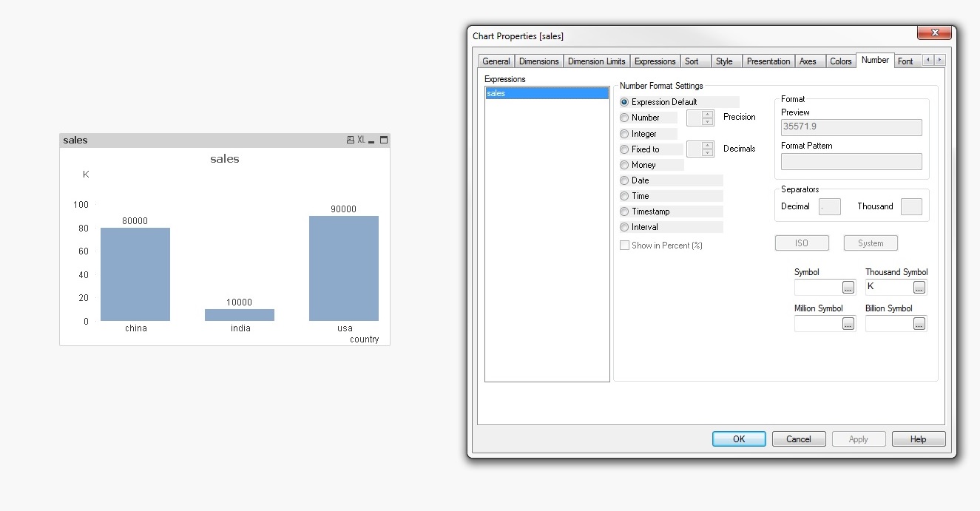Open the Symbol field ellipsis button
This screenshot has width=980, height=511.
848,288
